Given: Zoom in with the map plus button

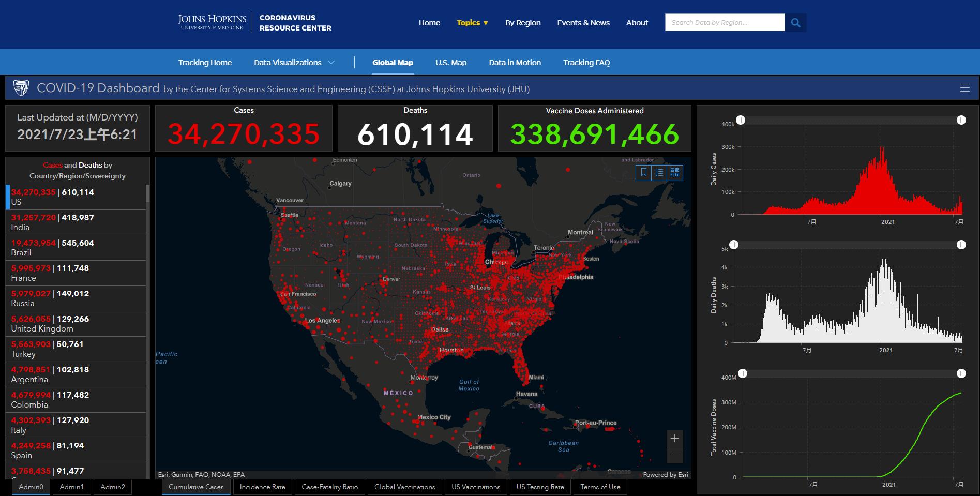Looking at the screenshot, I should point(674,439).
